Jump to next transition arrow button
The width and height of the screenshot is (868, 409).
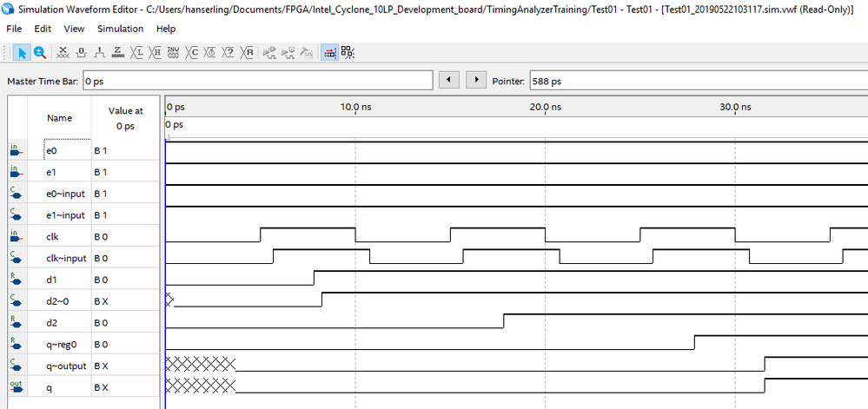(x=476, y=80)
